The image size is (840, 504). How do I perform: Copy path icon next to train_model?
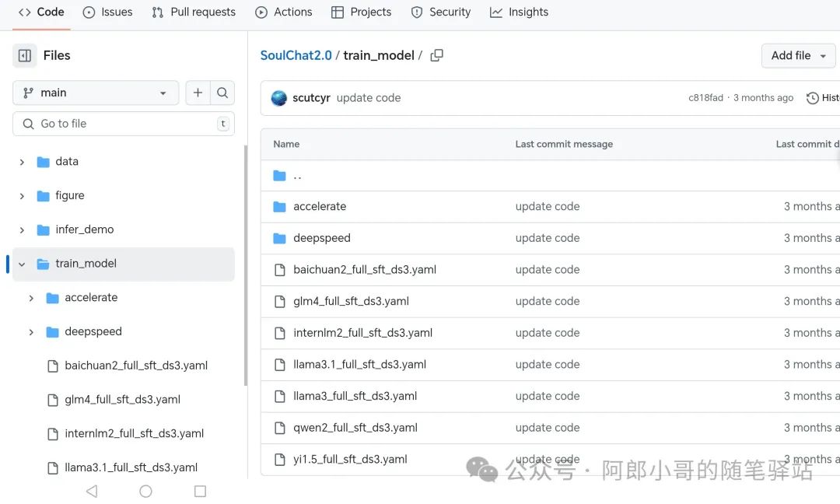coord(436,55)
